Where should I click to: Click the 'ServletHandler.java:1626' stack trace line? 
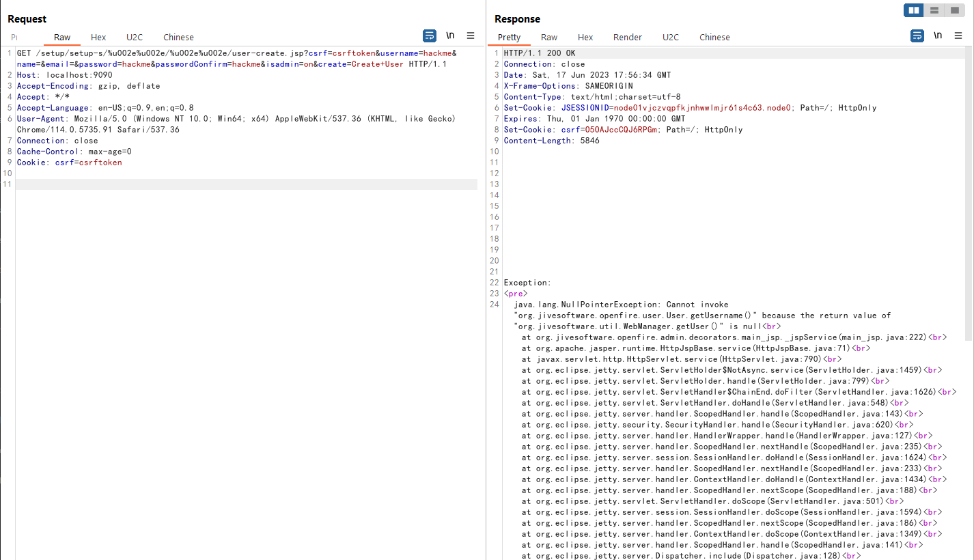(x=739, y=392)
